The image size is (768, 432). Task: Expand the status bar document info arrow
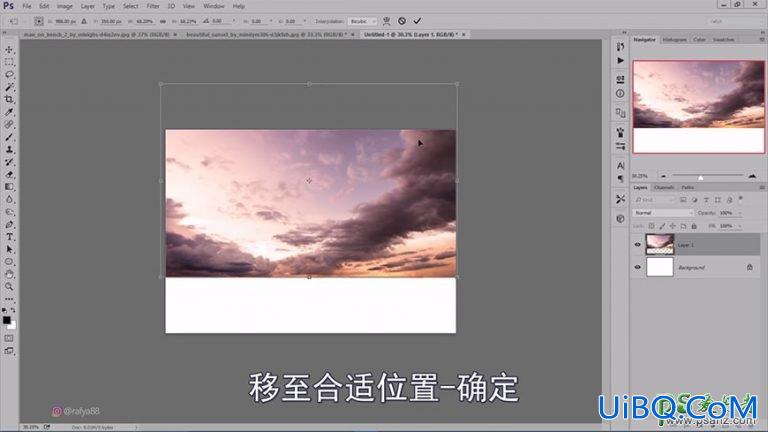click(136, 427)
